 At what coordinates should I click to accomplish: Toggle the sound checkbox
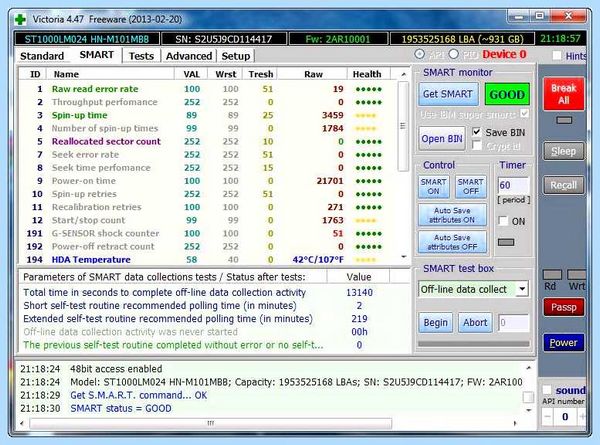point(547,390)
